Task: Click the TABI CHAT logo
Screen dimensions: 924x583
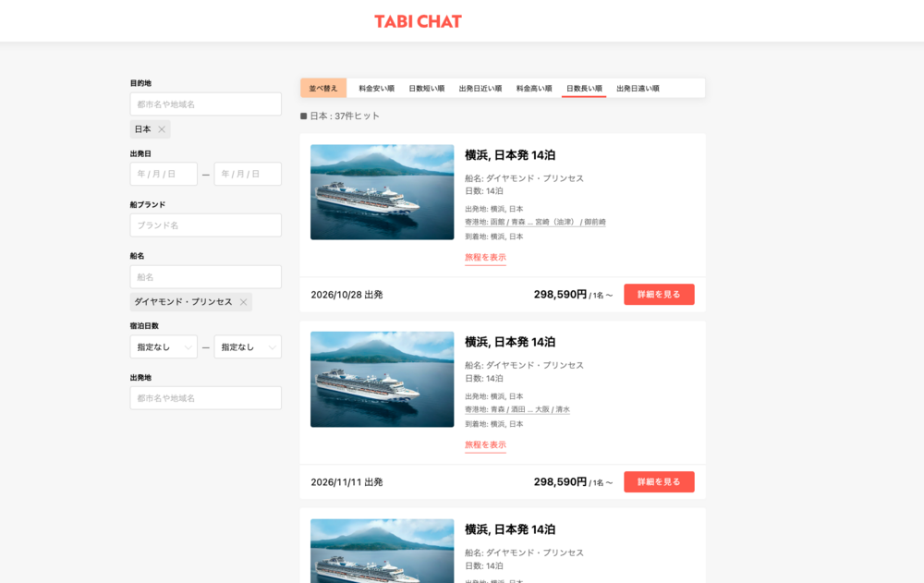Action: [418, 21]
